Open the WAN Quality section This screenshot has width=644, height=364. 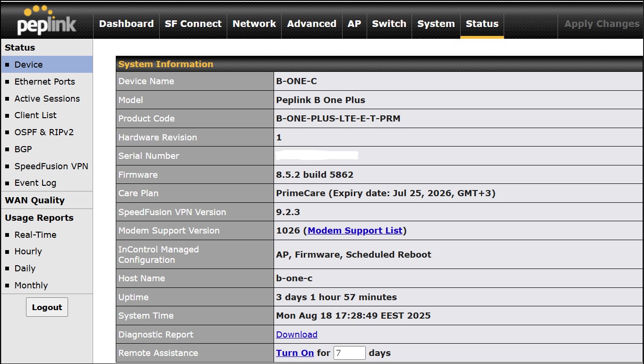[x=34, y=200]
